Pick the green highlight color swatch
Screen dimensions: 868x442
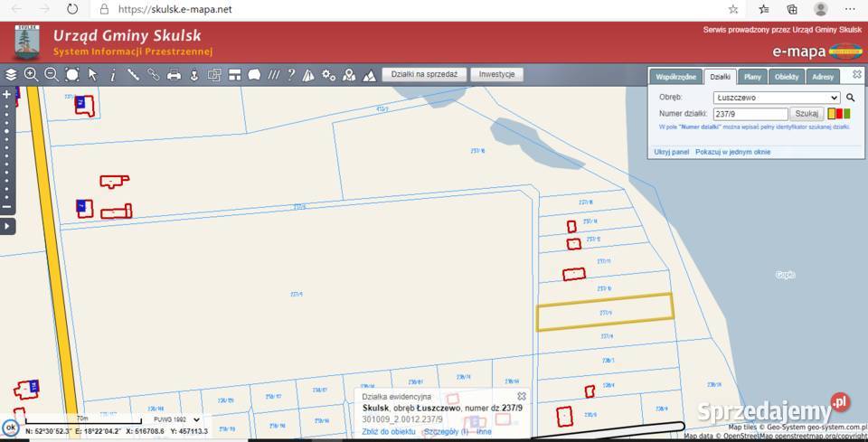point(847,114)
